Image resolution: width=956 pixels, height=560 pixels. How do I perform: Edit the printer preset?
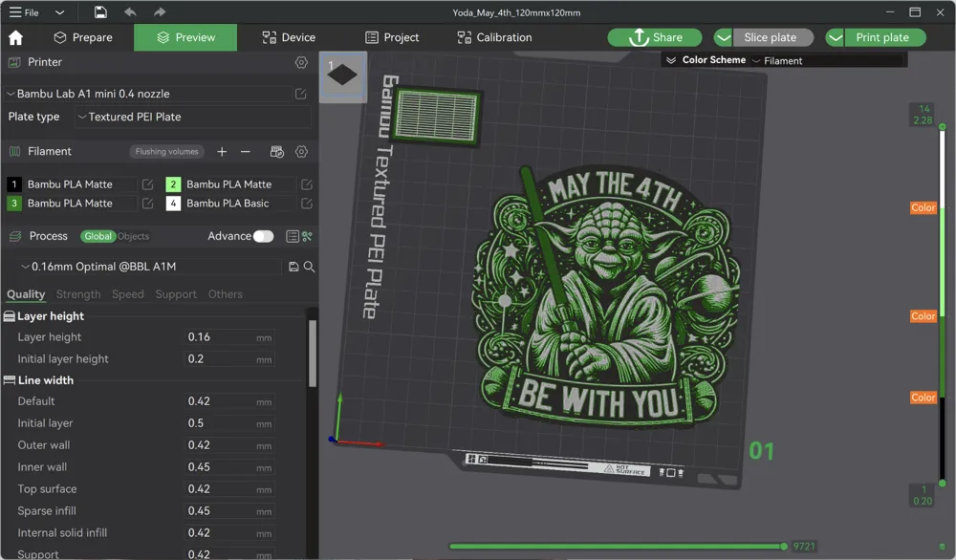(x=300, y=94)
